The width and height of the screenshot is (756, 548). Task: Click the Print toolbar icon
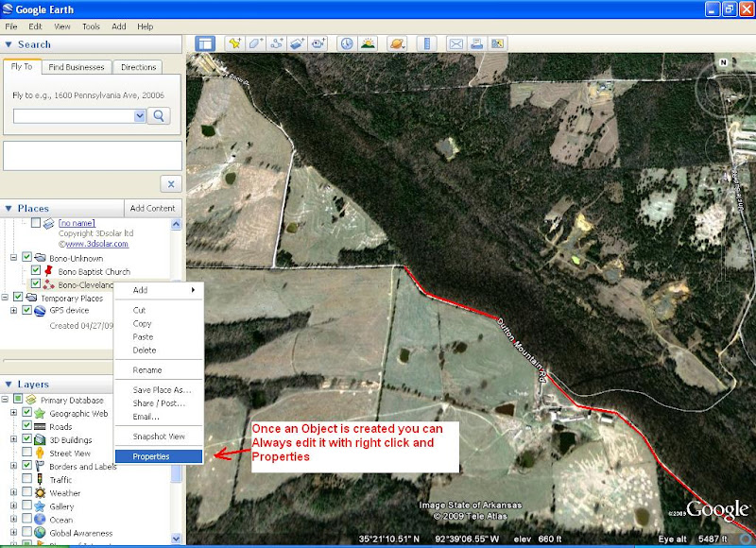coord(476,43)
